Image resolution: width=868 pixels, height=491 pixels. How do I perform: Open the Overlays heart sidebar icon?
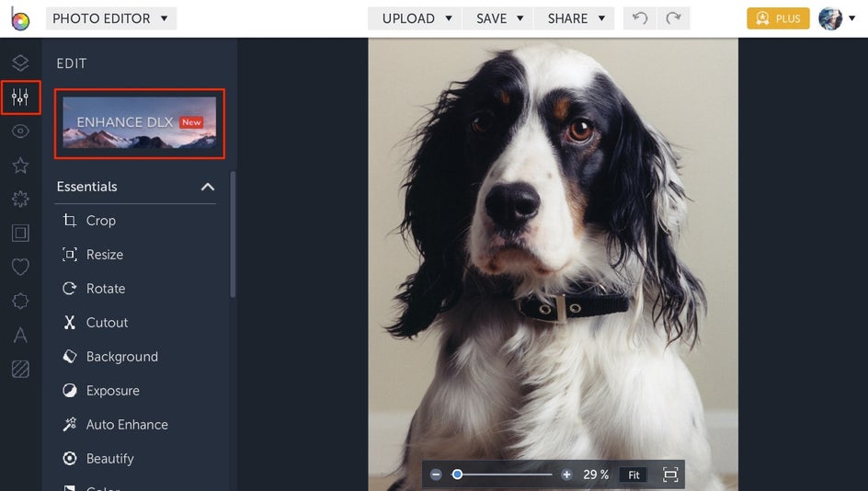(x=20, y=267)
